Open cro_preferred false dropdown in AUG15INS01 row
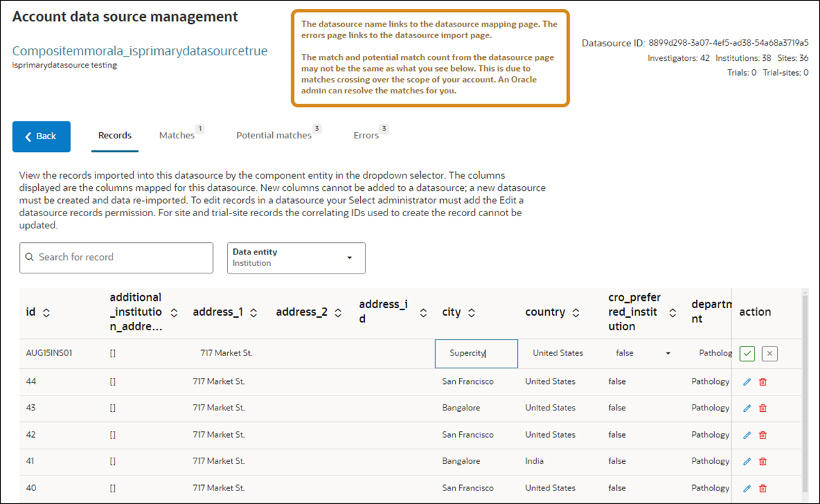The image size is (820, 504). point(668,353)
